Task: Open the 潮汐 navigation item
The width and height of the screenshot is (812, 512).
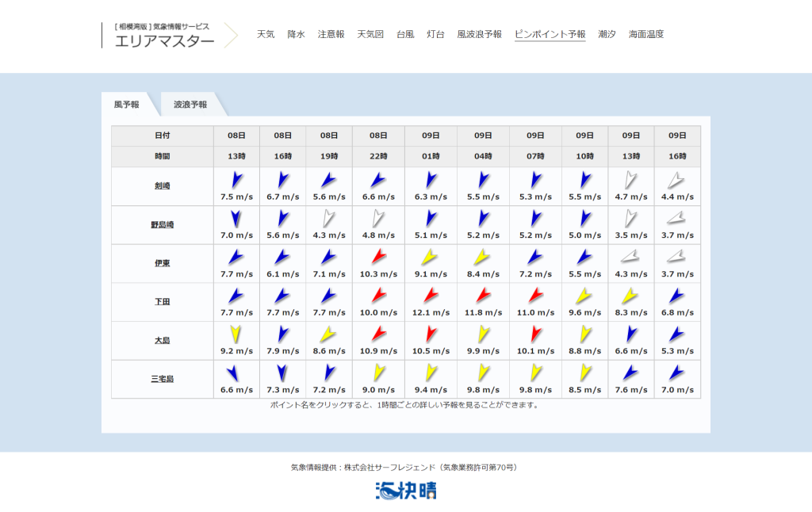Action: pyautogui.click(x=607, y=34)
